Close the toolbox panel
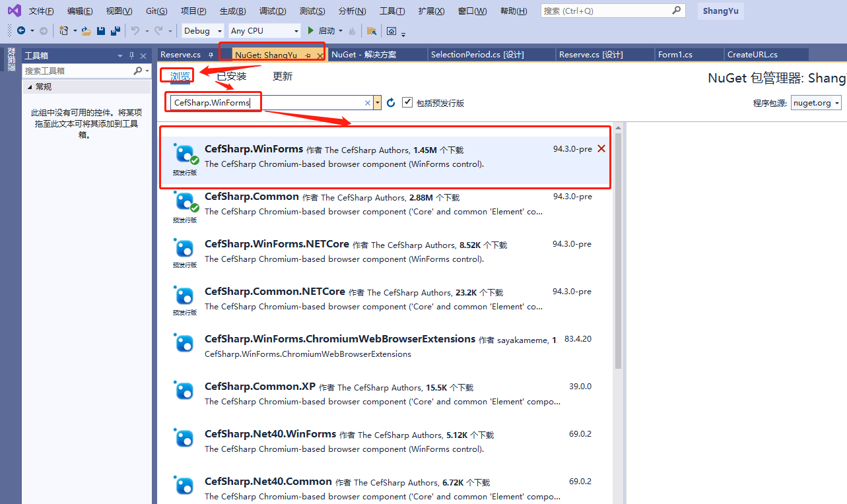This screenshot has height=504, width=847. click(x=143, y=55)
